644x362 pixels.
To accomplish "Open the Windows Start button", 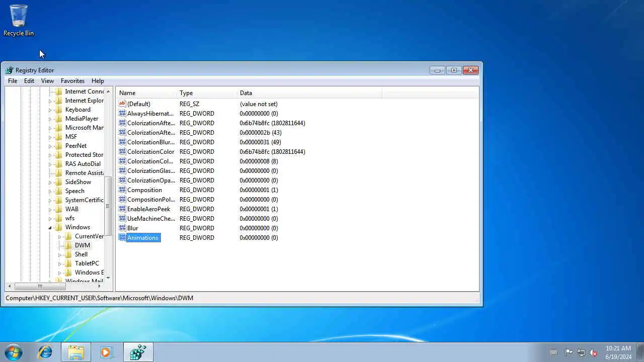I will pyautogui.click(x=14, y=352).
